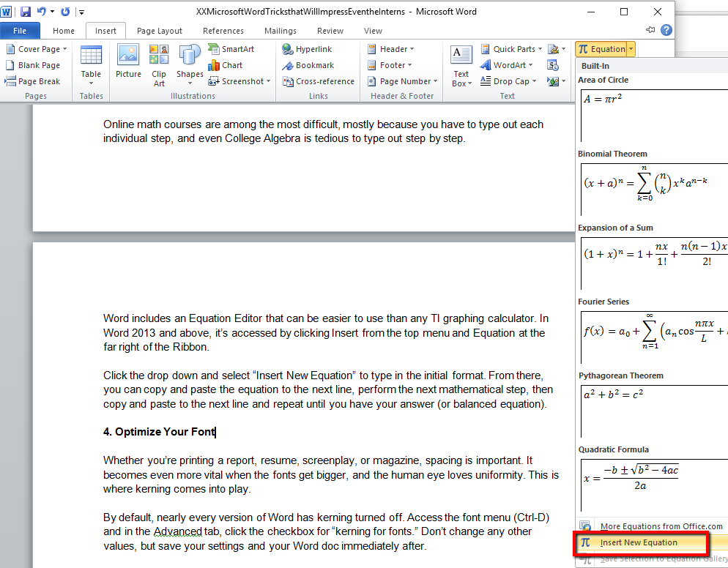
Task: Pick the Pythagorean Theorem equation
Action: 652,408
